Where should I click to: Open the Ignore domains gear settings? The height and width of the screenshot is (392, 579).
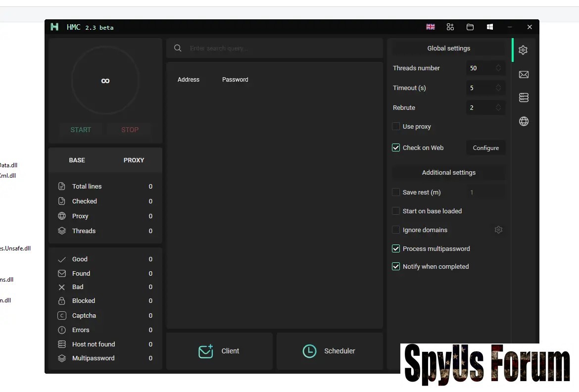click(498, 230)
